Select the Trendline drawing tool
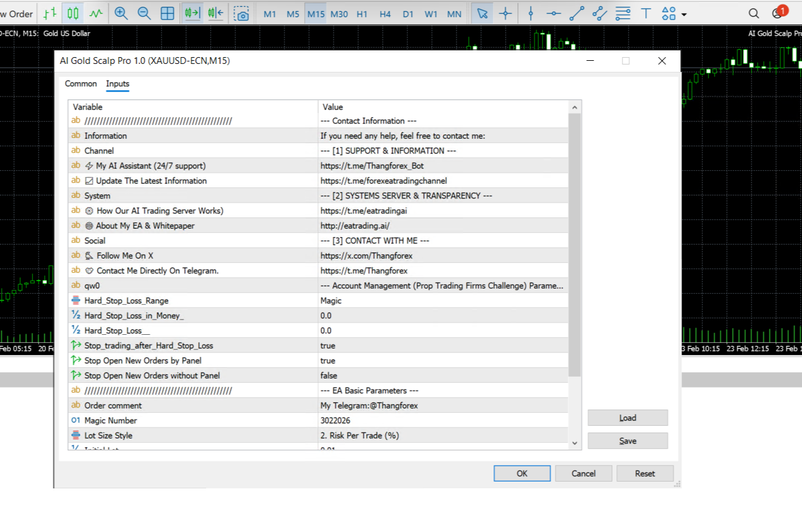The height and width of the screenshot is (532, 802). [x=576, y=12]
